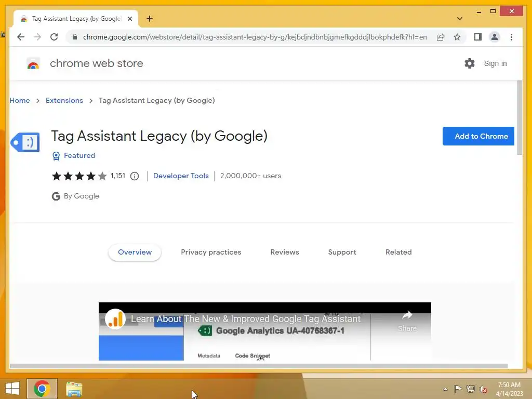Click the muted volume tray icon
532x399 pixels.
point(483,389)
